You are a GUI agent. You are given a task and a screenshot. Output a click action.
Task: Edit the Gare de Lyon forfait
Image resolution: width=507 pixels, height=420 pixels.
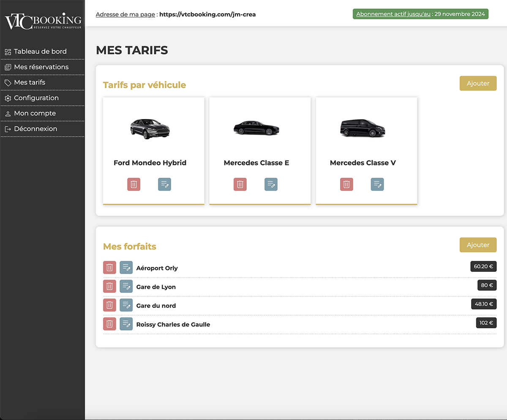point(126,286)
